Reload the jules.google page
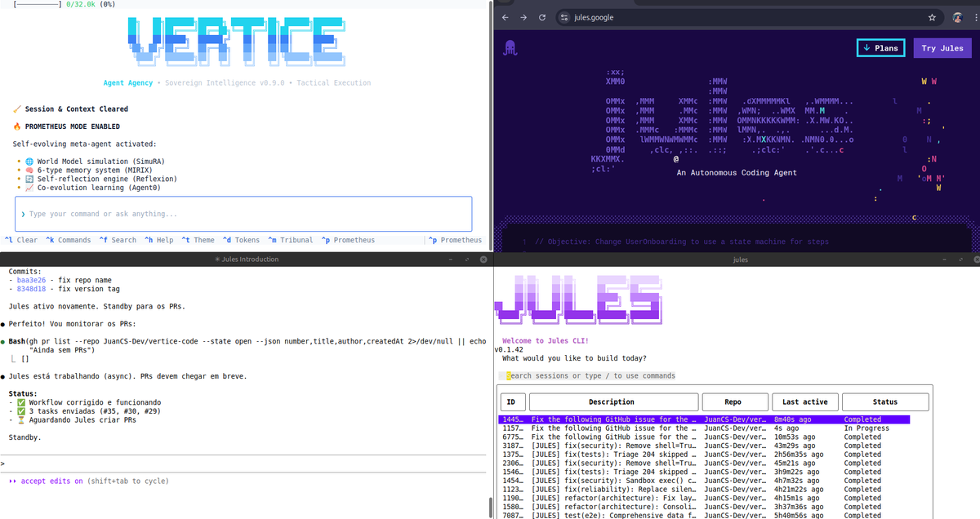The image size is (980, 519). coord(542,17)
